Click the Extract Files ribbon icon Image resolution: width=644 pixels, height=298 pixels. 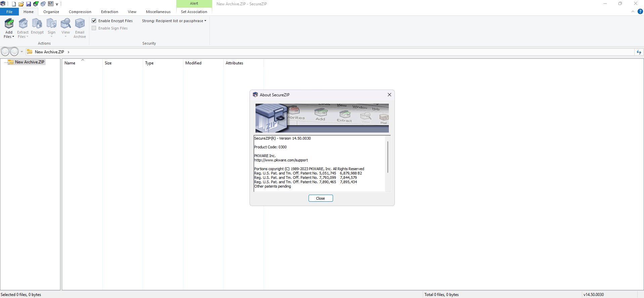pos(23,24)
